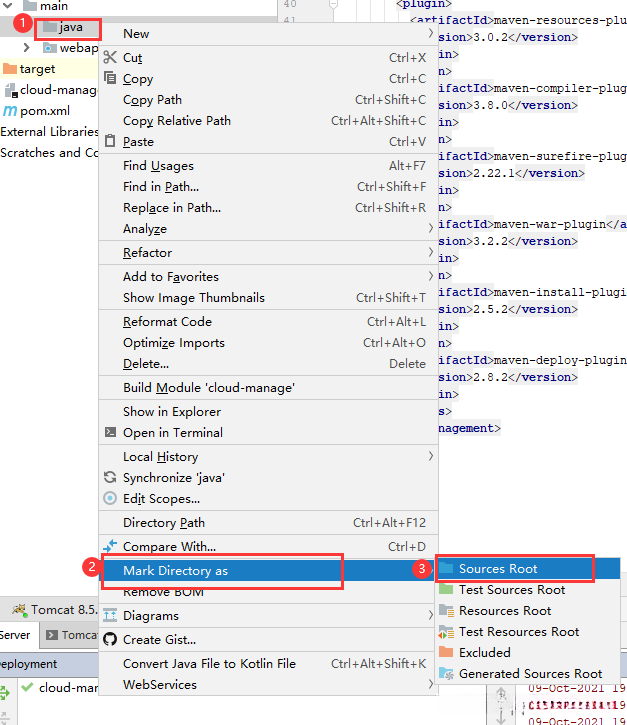
Task: Open the Local History submenu arrow
Action: coord(430,456)
